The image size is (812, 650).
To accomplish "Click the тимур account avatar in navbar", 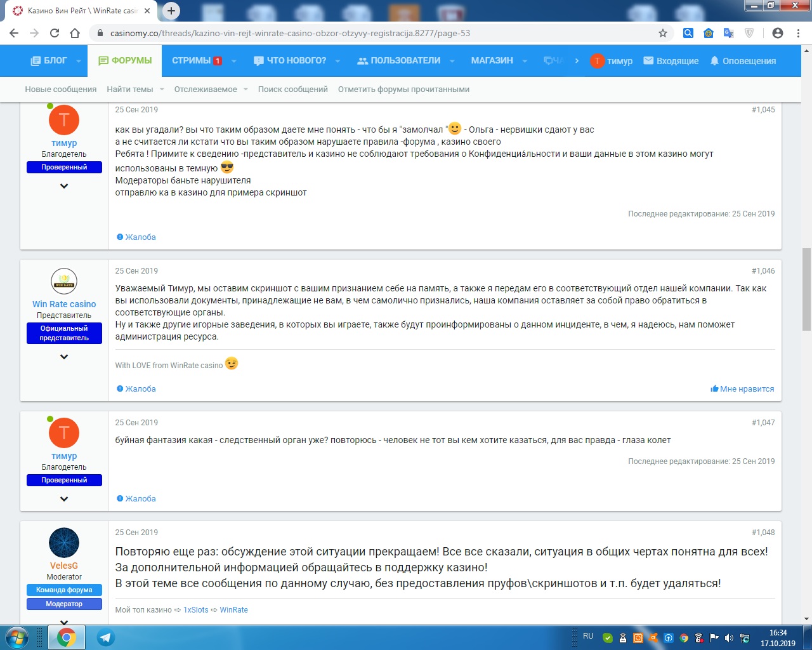I will [597, 61].
